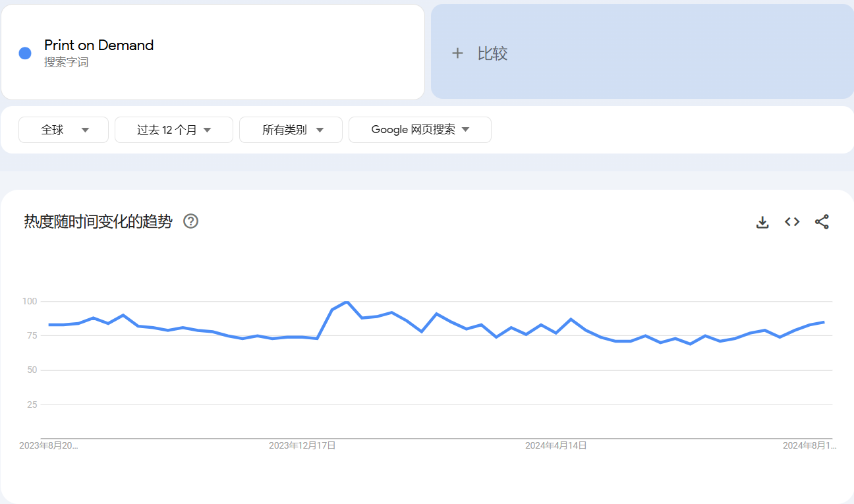This screenshot has height=504, width=854.
Task: Click the download CSV icon
Action: point(762,222)
